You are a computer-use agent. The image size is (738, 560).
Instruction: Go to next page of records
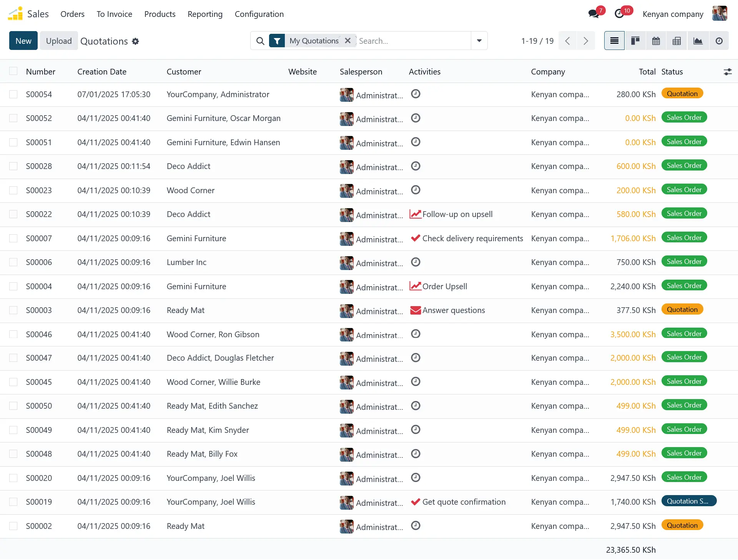(x=585, y=41)
